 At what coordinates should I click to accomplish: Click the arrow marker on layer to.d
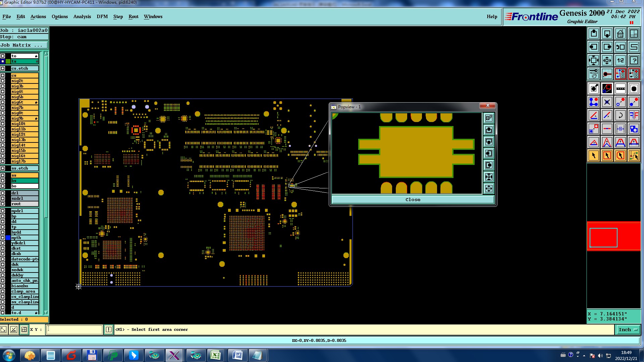tap(36, 313)
